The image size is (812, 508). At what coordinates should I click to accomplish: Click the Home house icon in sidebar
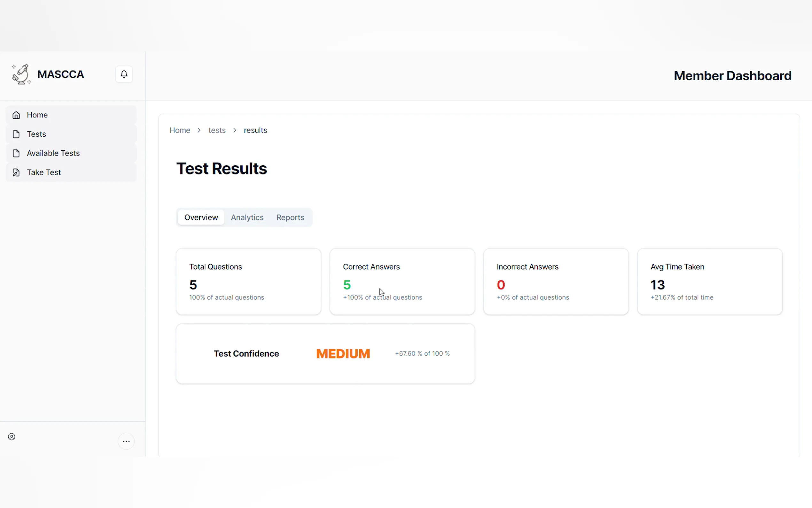(16, 115)
